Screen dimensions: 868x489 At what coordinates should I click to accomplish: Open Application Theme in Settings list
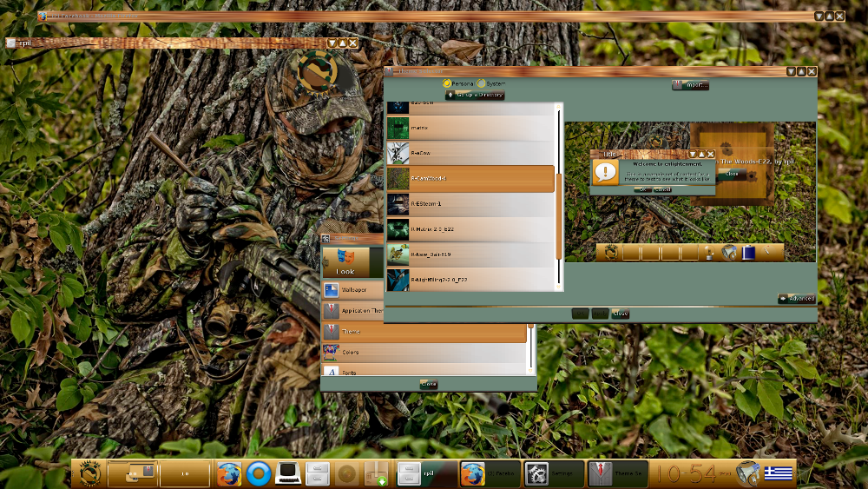pos(353,311)
